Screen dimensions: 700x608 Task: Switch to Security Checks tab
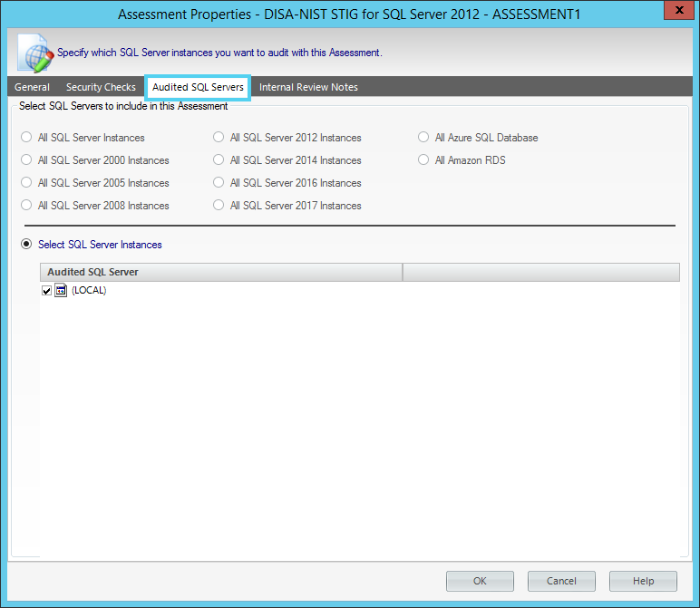(101, 87)
